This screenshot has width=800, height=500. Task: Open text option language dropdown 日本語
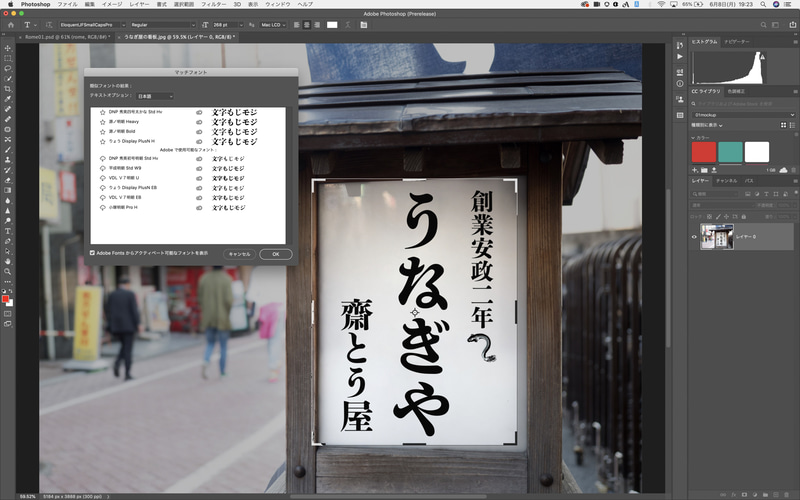coord(155,96)
